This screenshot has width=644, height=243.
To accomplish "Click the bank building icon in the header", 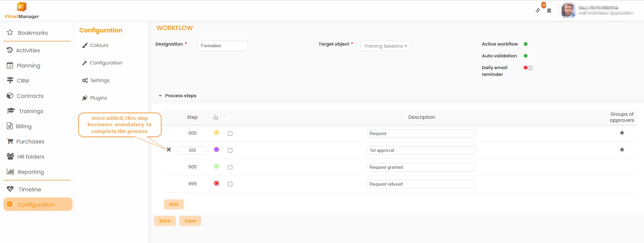I will coord(549,10).
